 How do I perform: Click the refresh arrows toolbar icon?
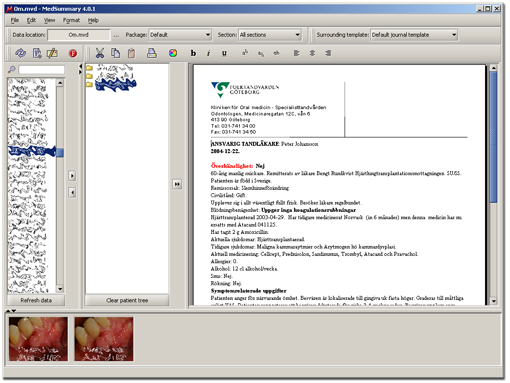coord(20,53)
